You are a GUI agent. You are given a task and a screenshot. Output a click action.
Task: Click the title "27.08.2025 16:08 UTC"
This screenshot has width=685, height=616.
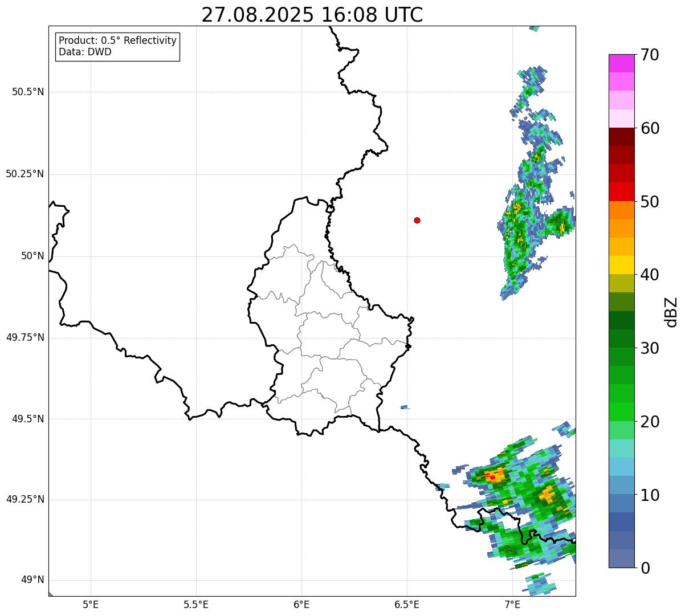pos(312,15)
